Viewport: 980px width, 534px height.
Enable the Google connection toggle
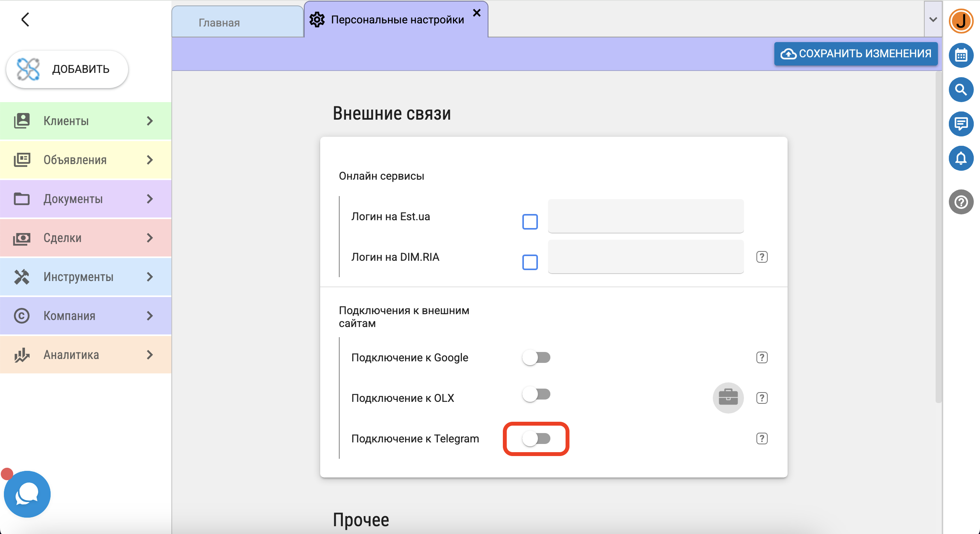pos(536,357)
